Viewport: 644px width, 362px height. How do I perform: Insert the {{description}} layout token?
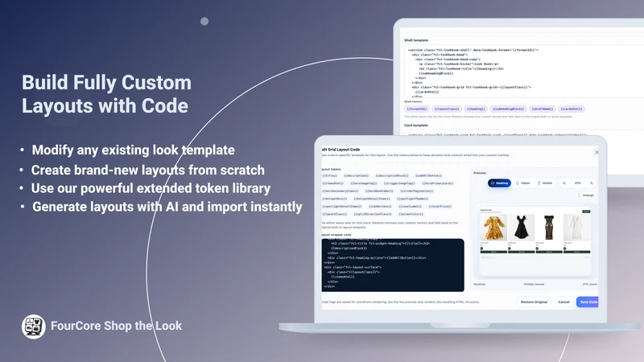(x=356, y=175)
